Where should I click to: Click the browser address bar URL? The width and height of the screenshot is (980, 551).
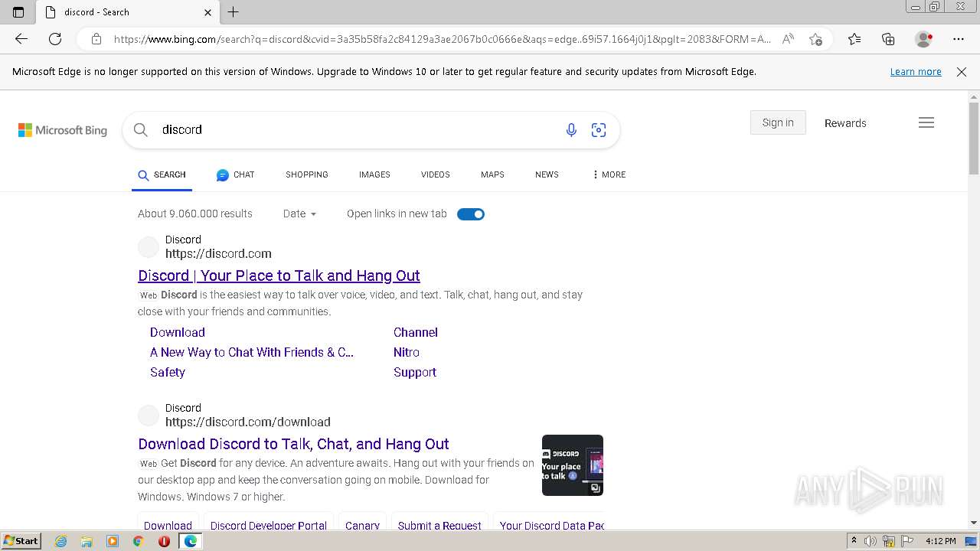point(442,39)
